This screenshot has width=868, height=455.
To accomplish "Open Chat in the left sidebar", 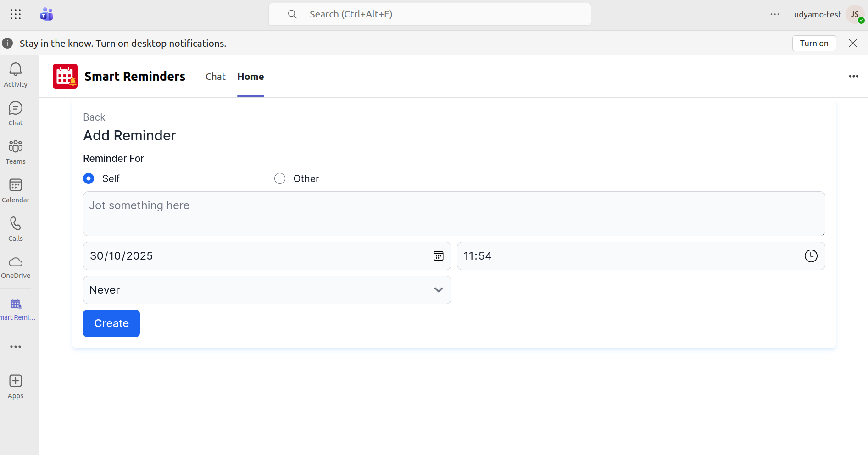I will click(16, 109).
